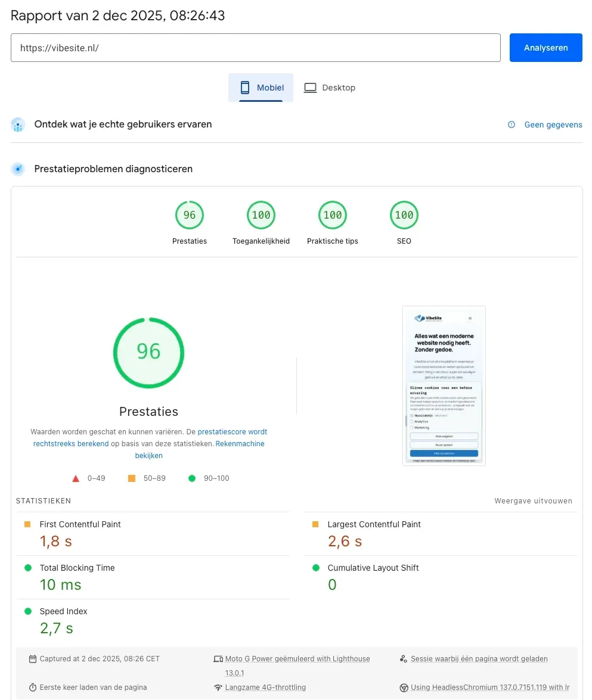Switch to the Desktop tab
Image resolution: width=592 pixels, height=700 pixels.
tap(330, 88)
